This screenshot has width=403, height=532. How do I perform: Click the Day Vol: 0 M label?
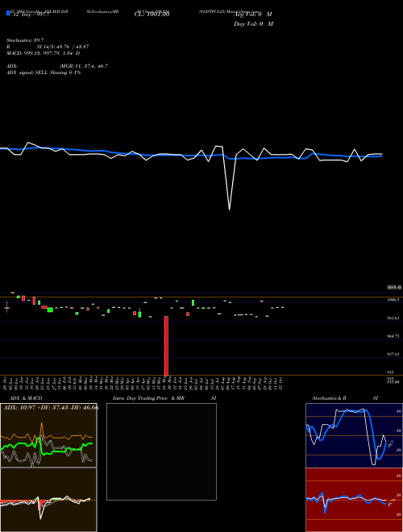pos(253,23)
